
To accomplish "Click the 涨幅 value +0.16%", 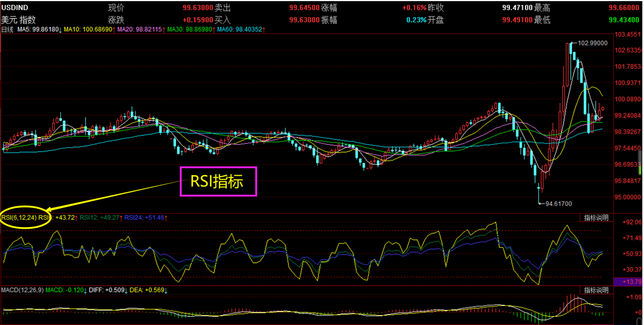I will 414,8.
